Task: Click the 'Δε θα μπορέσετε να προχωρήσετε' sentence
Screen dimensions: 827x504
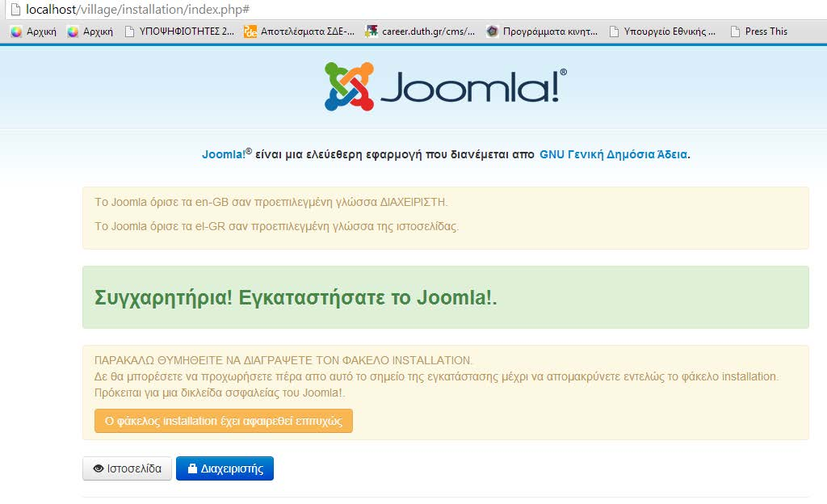Action: 437,376
